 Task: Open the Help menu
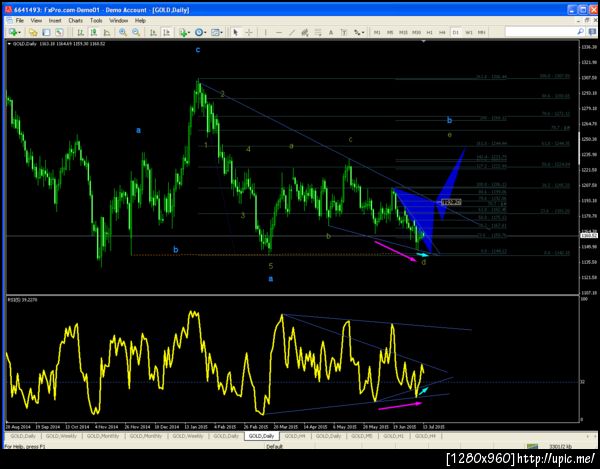click(140, 20)
